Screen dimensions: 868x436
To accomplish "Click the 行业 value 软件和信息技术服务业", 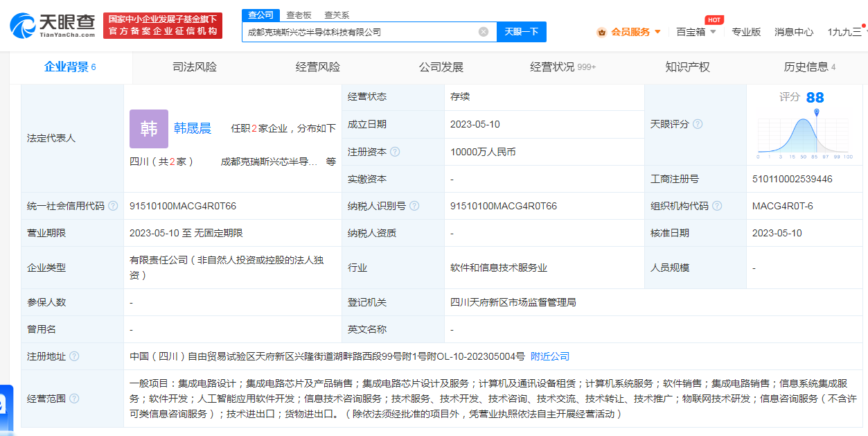I will coord(499,268).
